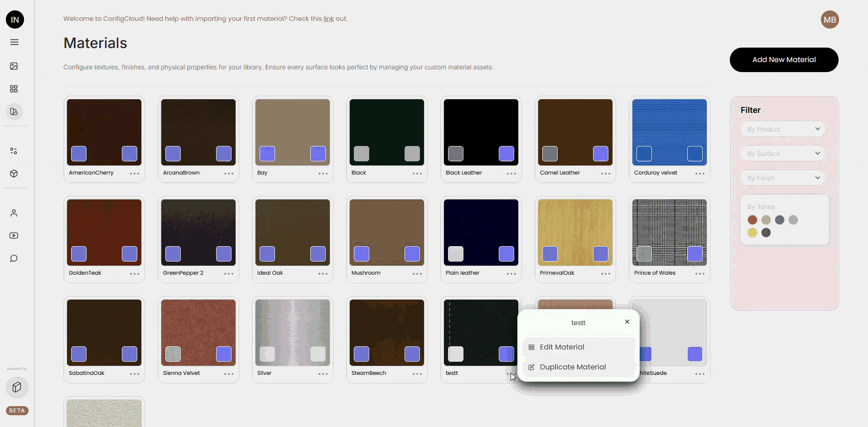The width and height of the screenshot is (868, 427).
Task: Expand the By Surface filter dropdown
Action: point(783,154)
